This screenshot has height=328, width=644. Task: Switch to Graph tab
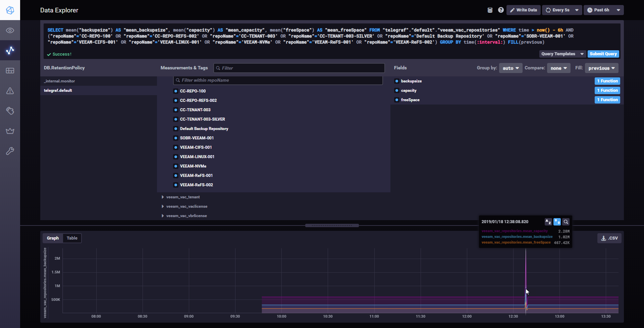coord(53,238)
